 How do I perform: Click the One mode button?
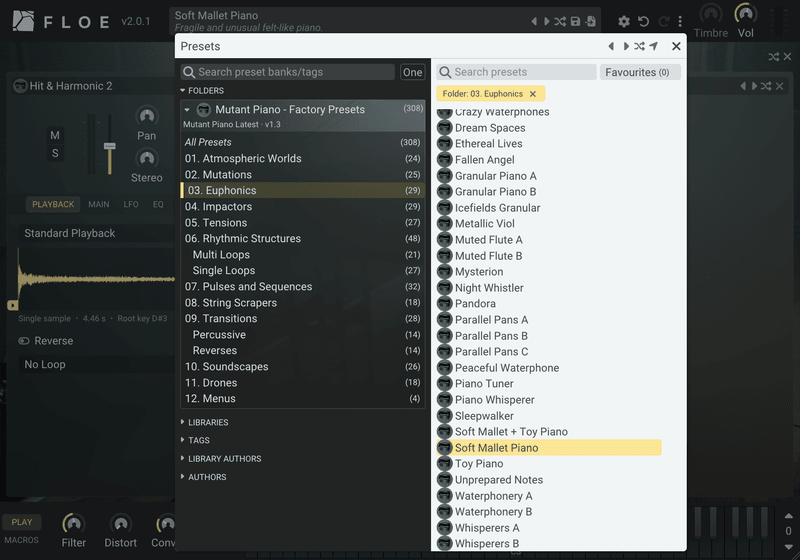pyautogui.click(x=412, y=72)
